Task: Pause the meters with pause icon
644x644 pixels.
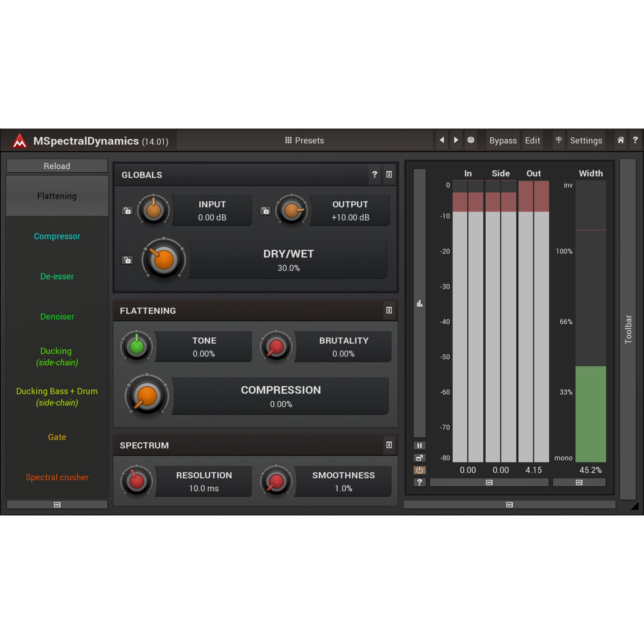Action: click(420, 446)
